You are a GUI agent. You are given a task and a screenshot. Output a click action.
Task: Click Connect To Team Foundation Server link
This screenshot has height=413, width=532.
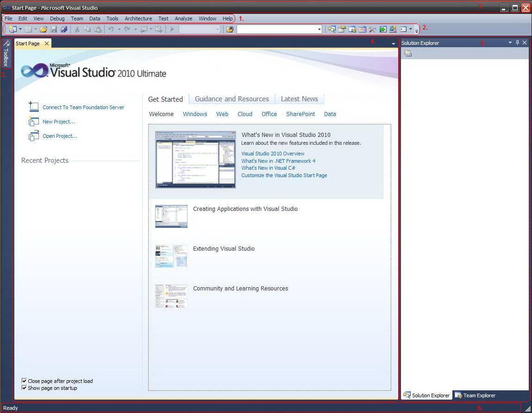[x=83, y=107]
